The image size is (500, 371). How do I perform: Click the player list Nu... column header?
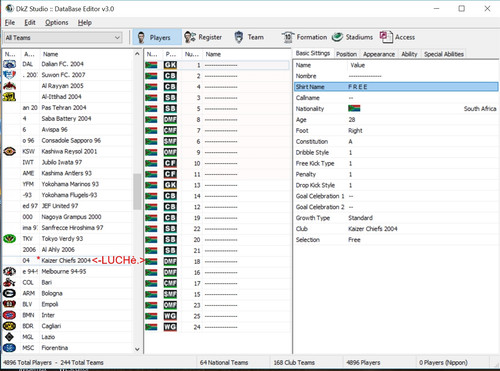192,54
